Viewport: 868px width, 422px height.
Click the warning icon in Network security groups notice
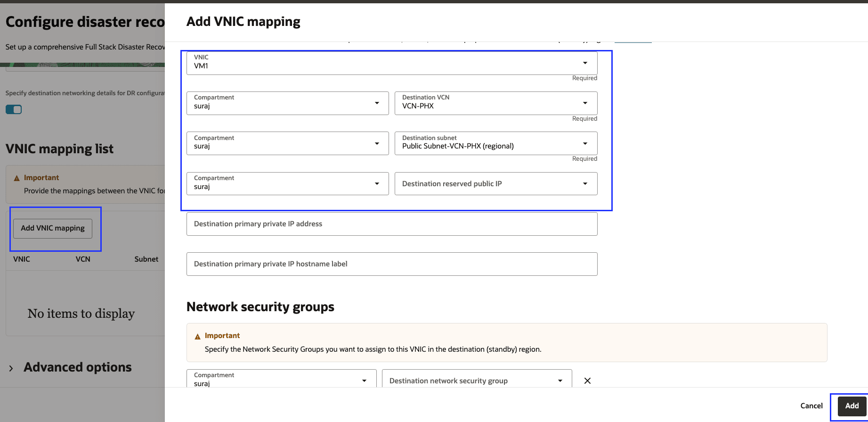(198, 336)
